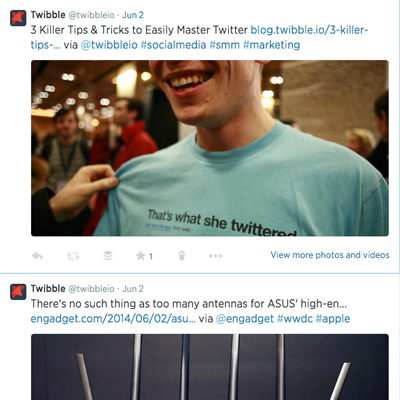Open engadget.com article link
The height and width of the screenshot is (400, 400).
pos(113,319)
